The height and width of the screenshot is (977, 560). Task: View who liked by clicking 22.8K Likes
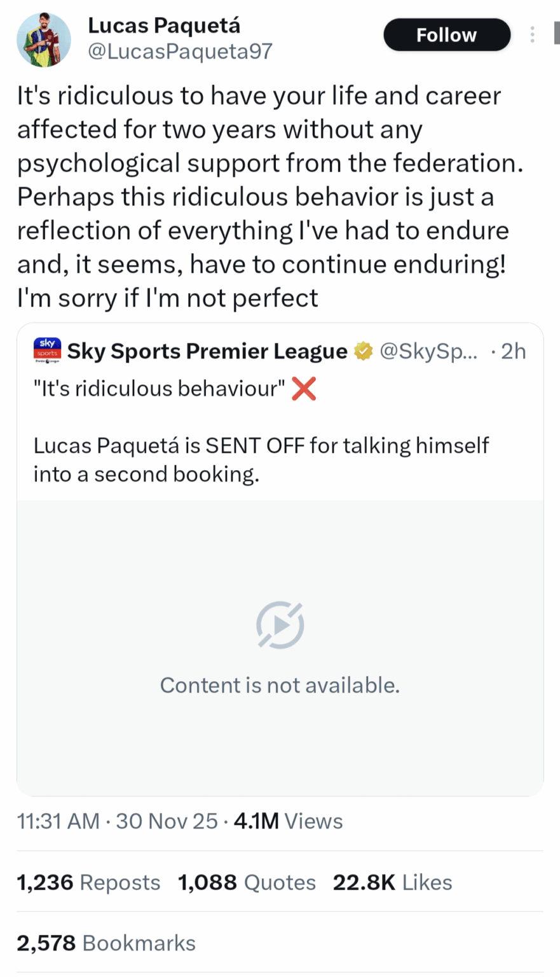(393, 882)
